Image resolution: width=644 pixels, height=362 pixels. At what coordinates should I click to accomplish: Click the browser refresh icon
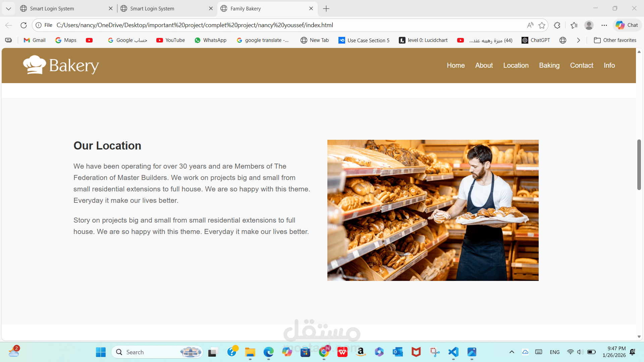pos(23,25)
